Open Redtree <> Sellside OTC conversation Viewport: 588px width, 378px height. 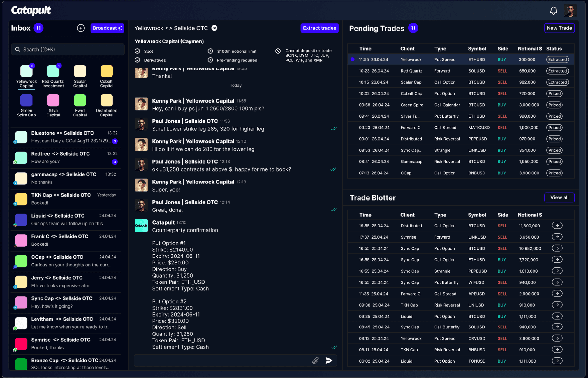pos(67,158)
